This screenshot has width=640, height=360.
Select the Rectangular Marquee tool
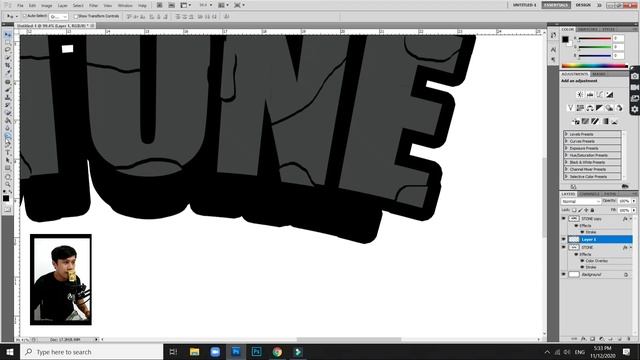tap(8, 42)
